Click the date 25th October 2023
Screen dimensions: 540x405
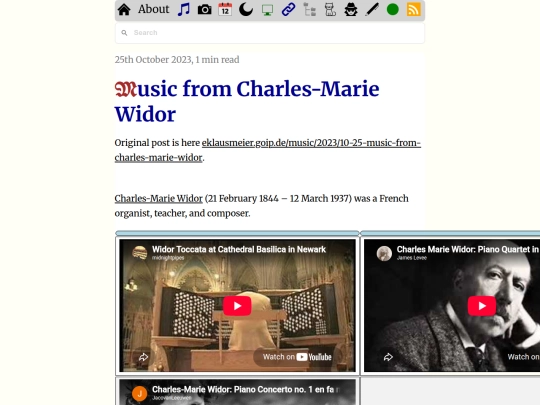[153, 60]
